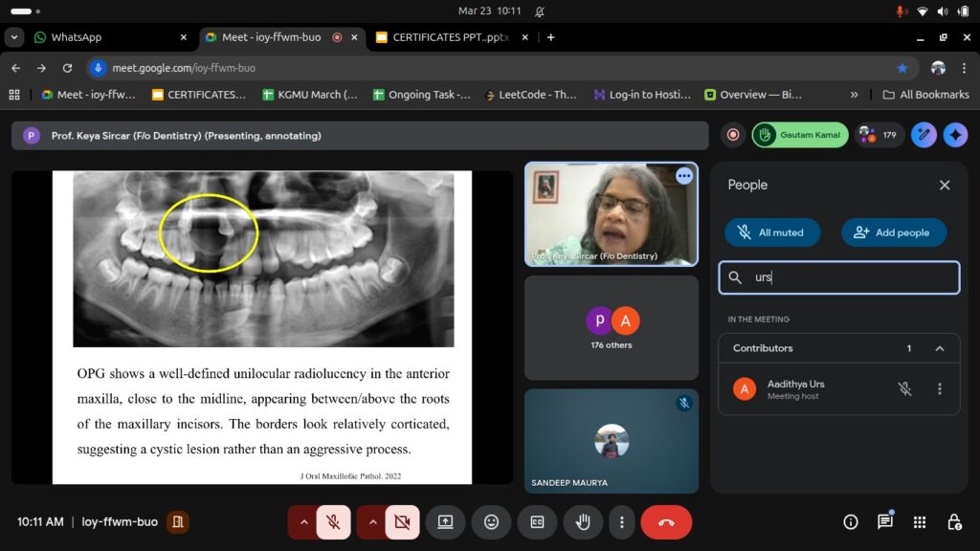The width and height of the screenshot is (980, 551).
Task: Toggle the microphone mute button
Action: click(333, 522)
